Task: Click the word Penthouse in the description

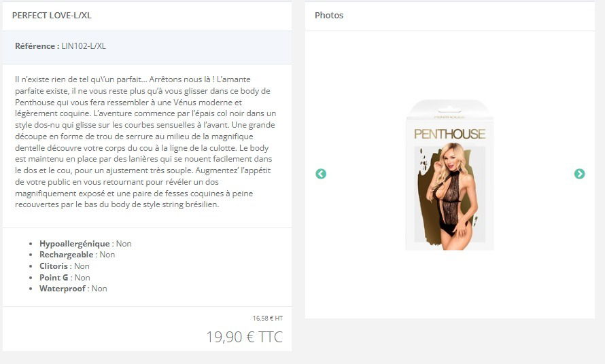Action: [x=35, y=102]
